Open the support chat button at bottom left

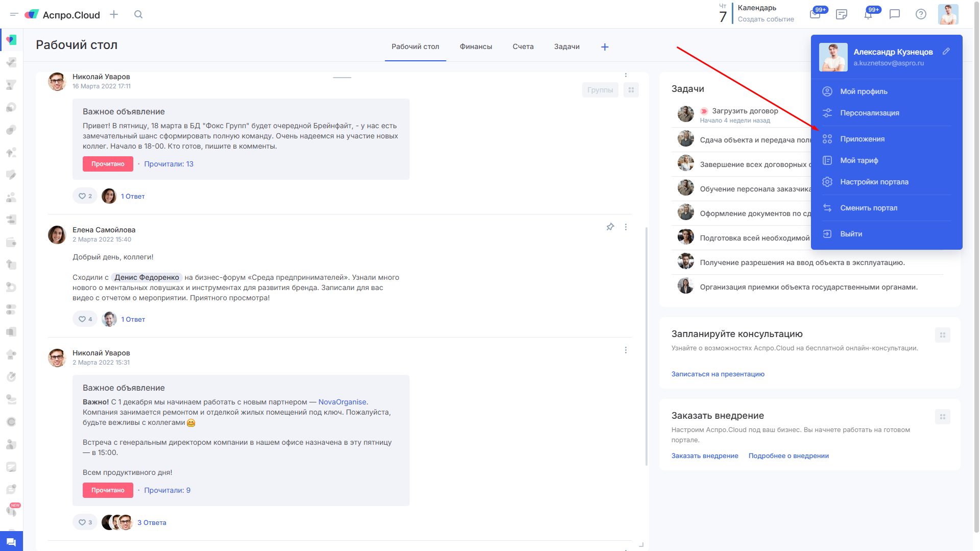click(11, 541)
